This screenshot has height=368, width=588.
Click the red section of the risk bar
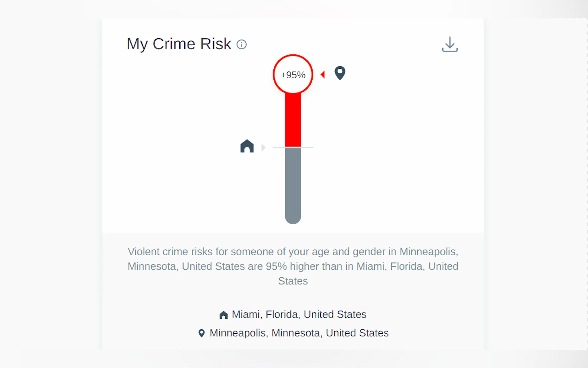(293, 120)
